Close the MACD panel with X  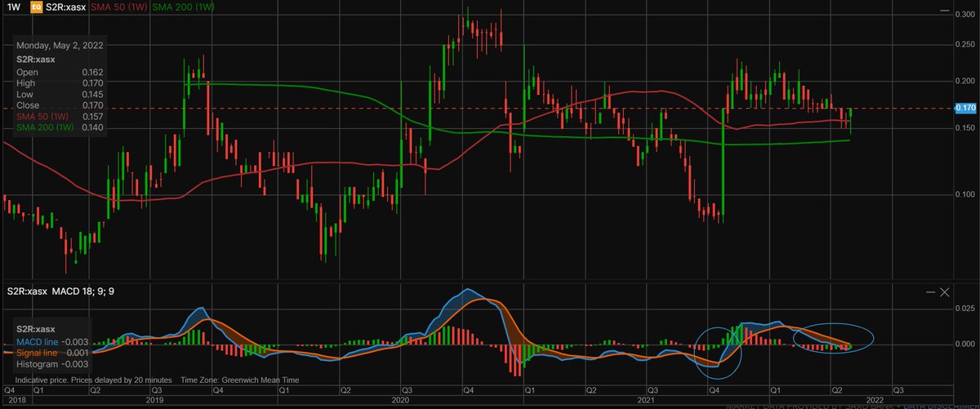click(x=945, y=291)
